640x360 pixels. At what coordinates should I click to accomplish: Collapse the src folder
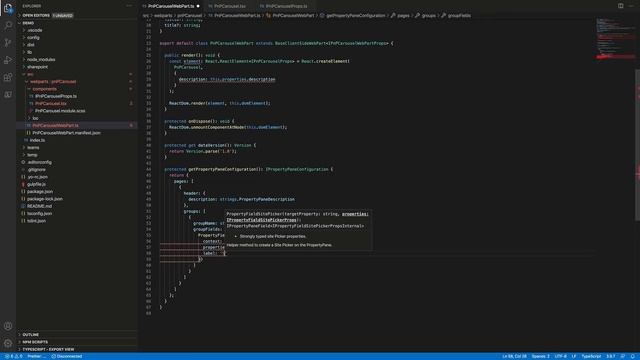coord(30,74)
